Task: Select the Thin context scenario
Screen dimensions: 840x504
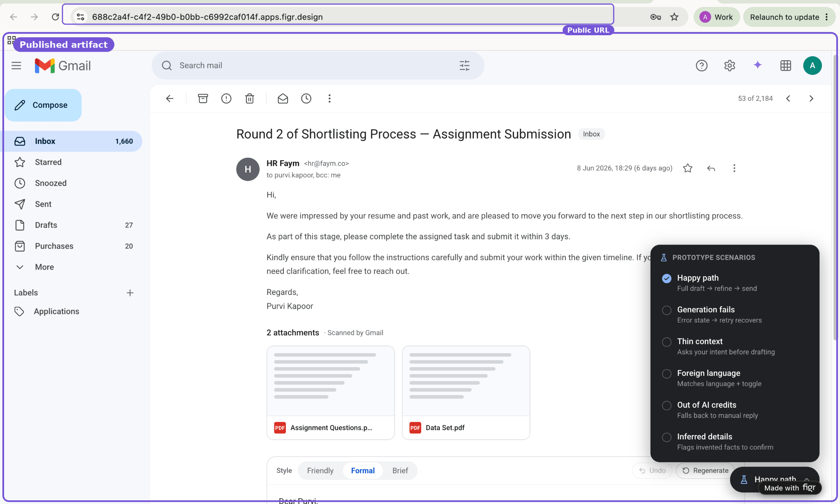Action: pos(735,346)
